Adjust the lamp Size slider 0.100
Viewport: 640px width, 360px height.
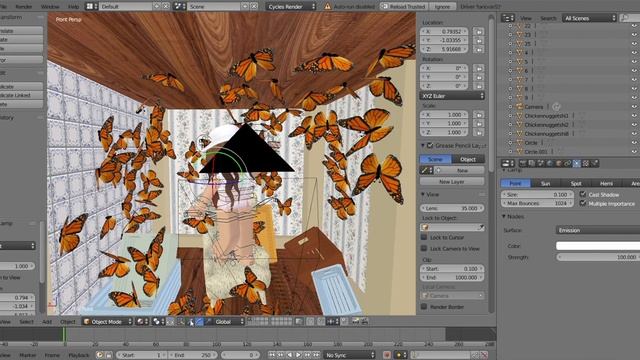click(x=537, y=194)
